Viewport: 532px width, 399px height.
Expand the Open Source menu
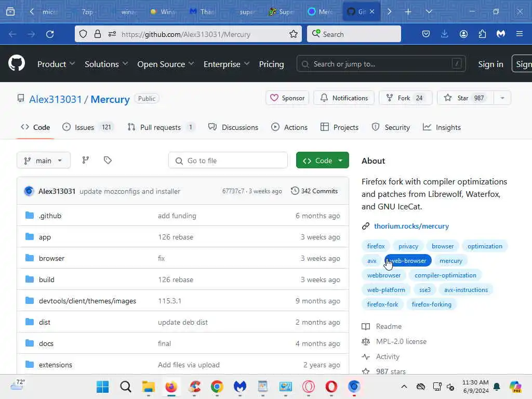click(x=166, y=64)
